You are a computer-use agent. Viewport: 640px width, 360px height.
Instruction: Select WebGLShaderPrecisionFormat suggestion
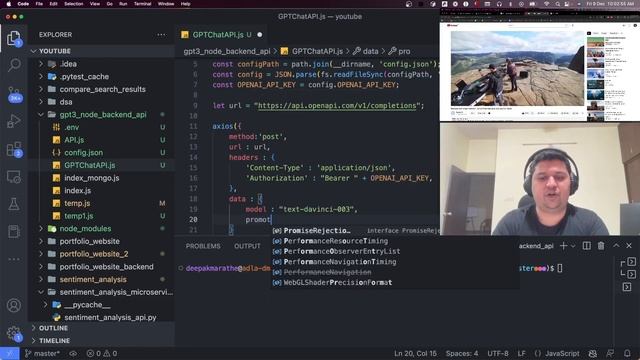(x=338, y=282)
